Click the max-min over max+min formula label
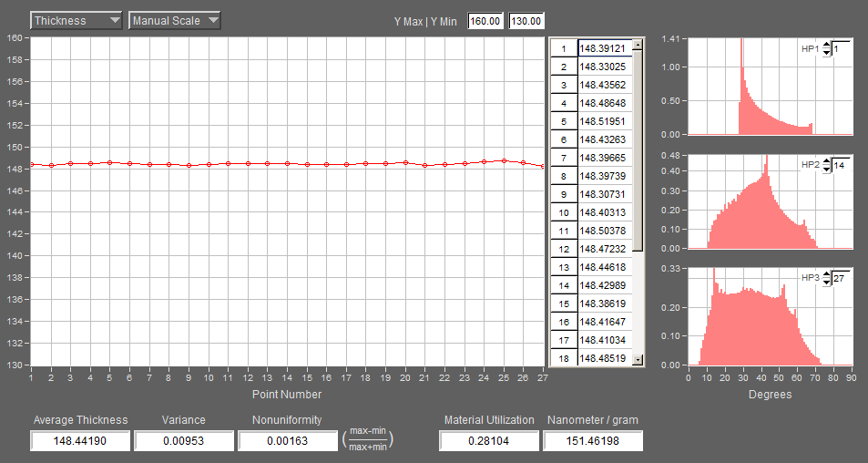Image resolution: width=868 pixels, height=463 pixels. [368, 438]
